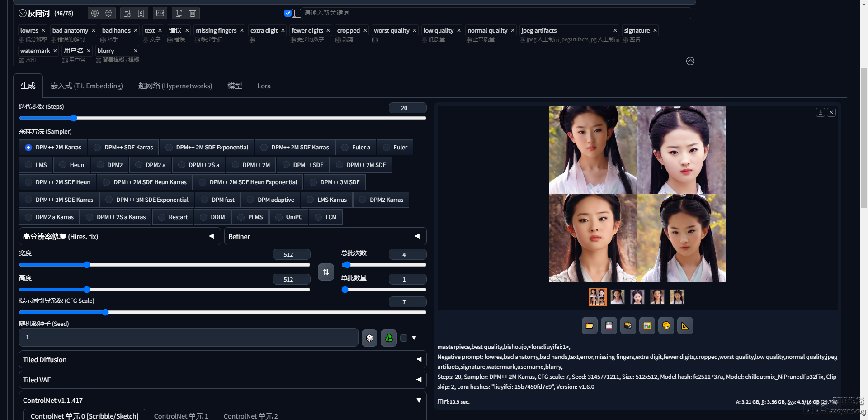868x420 pixels.
Task: Reuse last seed with the recycle icon
Action: coord(389,338)
